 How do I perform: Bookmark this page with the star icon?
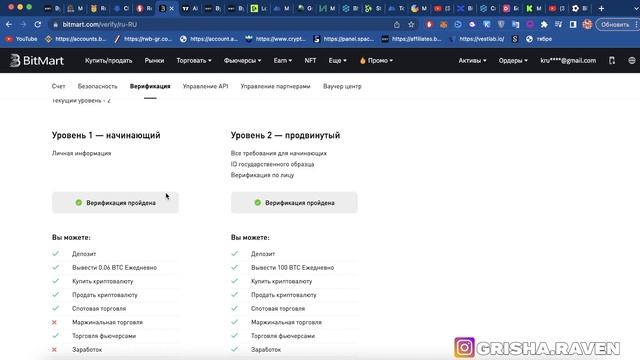point(411,24)
